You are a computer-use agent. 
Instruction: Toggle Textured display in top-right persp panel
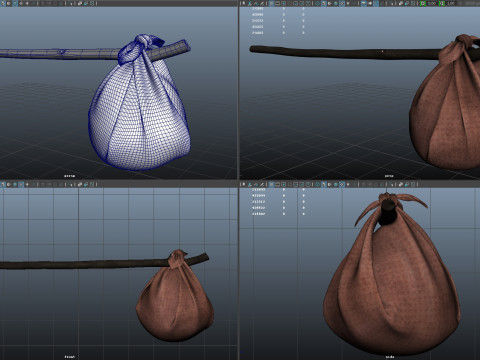342,3
